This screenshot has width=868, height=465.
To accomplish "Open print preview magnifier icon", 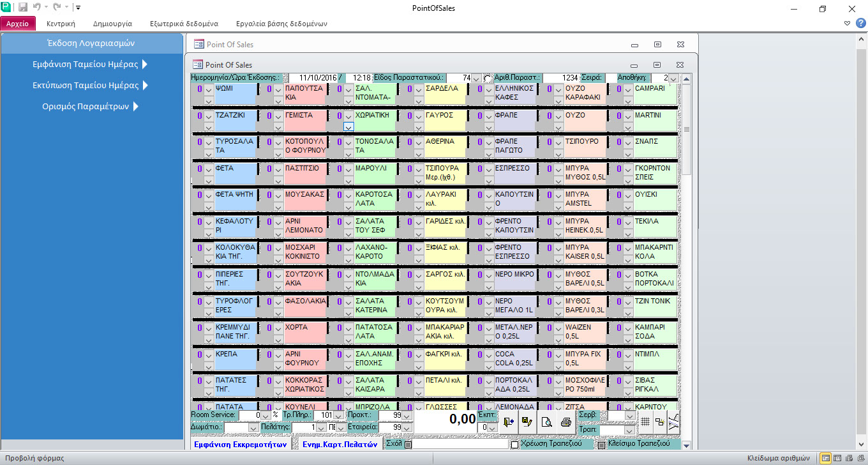I will pyautogui.click(x=546, y=422).
